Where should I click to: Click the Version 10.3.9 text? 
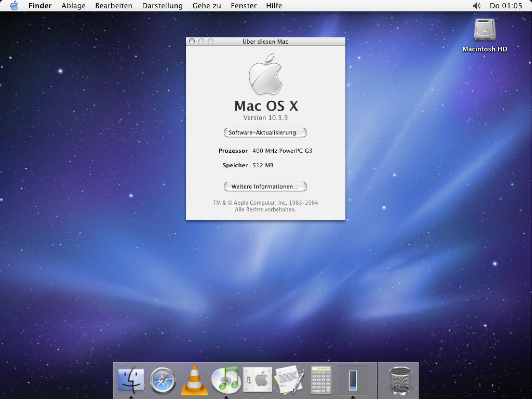pos(265,118)
